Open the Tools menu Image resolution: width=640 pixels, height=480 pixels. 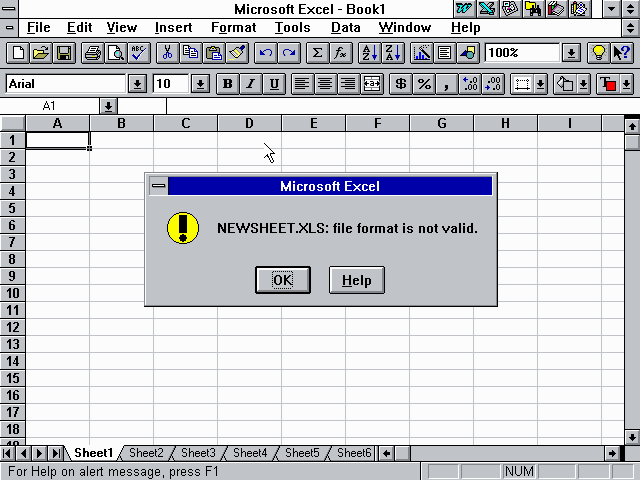(293, 27)
